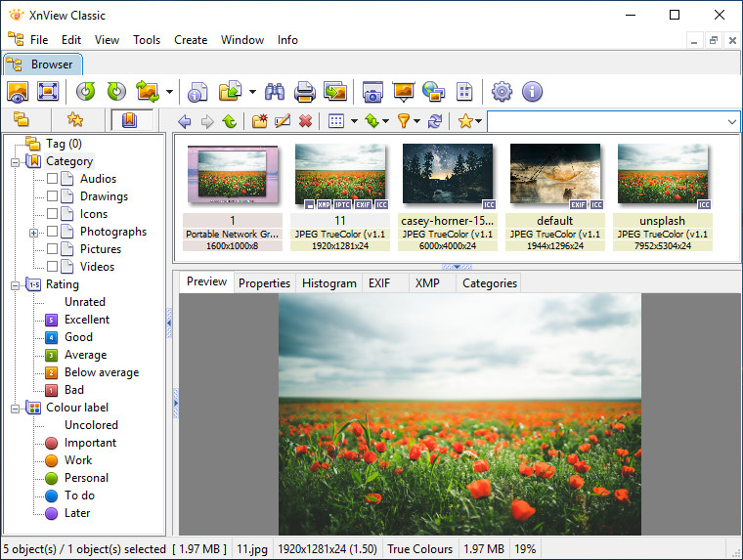The height and width of the screenshot is (560, 743).
Task: Open the view mode dropdown arrow
Action: click(354, 122)
